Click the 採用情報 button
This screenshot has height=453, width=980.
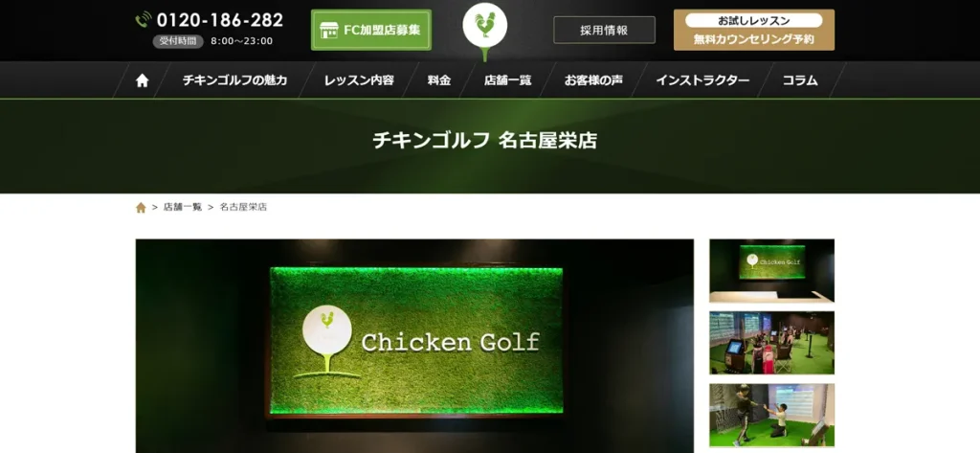coord(604,30)
